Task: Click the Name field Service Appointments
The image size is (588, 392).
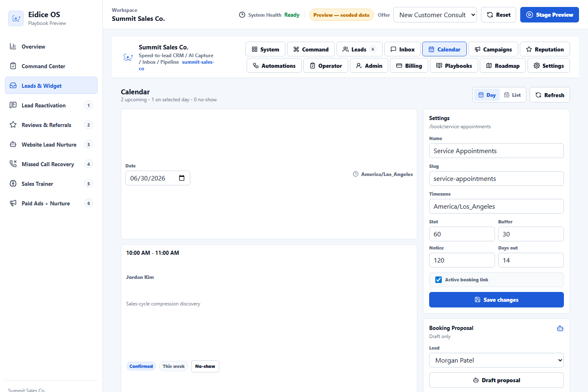Action: coord(496,151)
